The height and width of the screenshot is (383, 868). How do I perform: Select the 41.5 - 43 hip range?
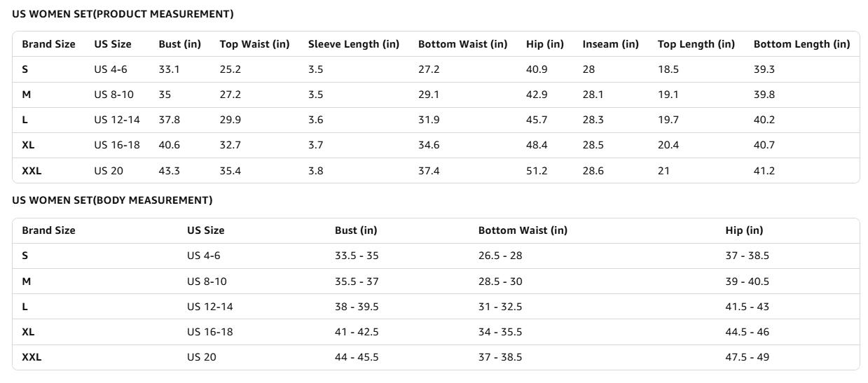747,307
